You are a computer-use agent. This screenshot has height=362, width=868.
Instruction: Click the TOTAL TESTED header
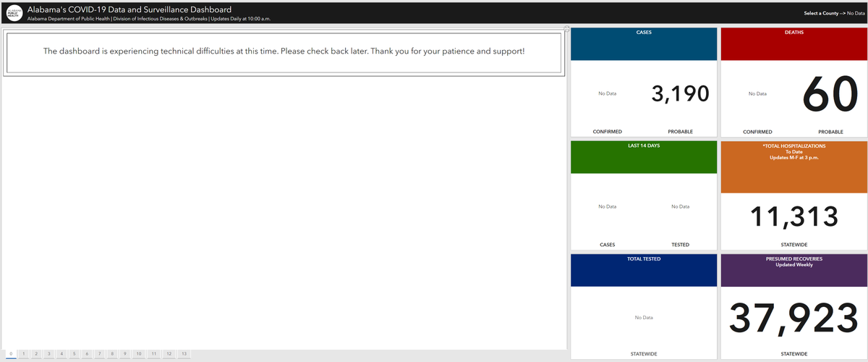[644, 269]
